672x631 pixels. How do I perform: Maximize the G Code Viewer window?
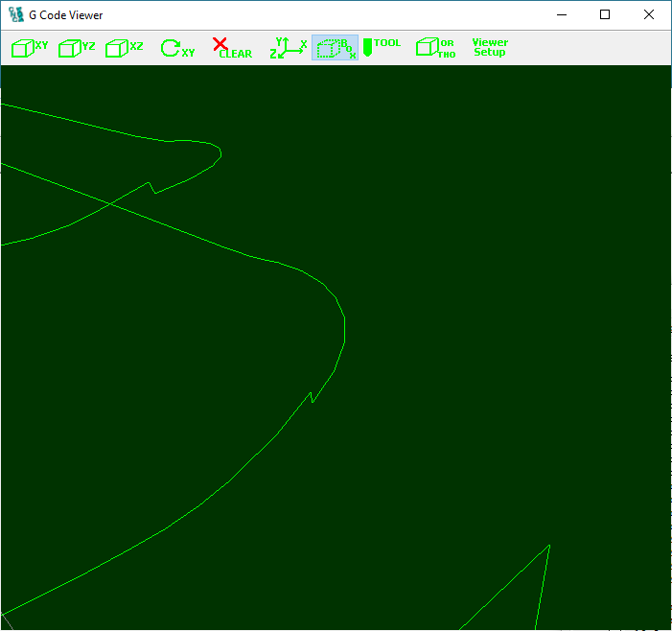click(605, 14)
